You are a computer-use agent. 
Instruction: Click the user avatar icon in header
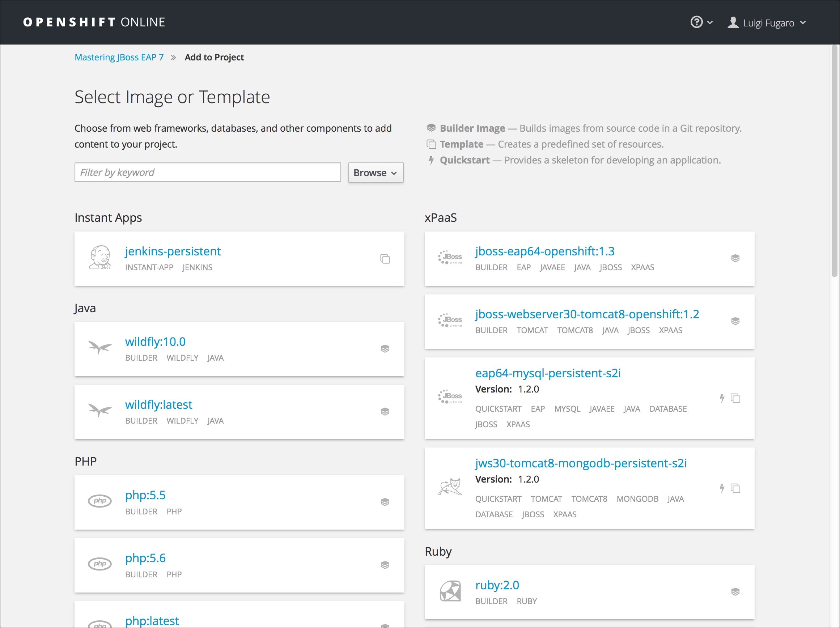point(733,22)
